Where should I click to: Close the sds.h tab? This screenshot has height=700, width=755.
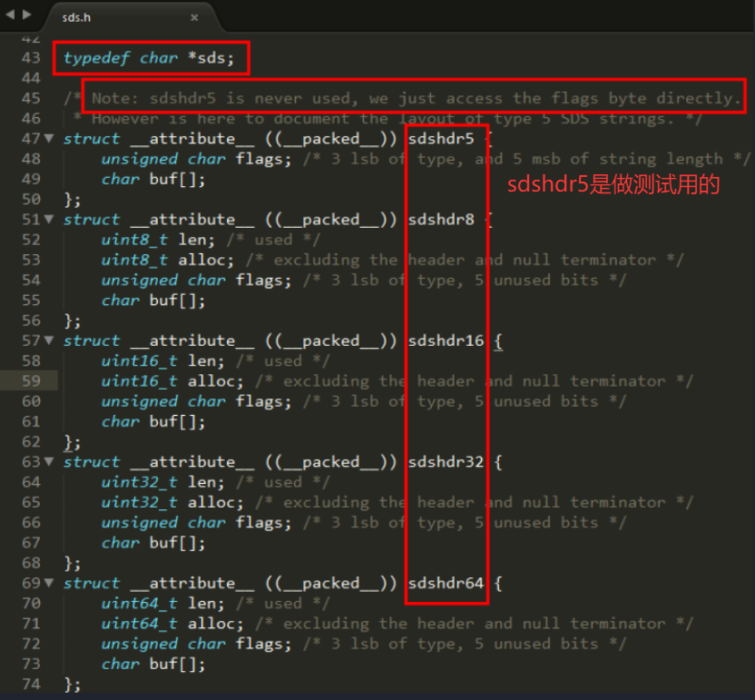pyautogui.click(x=194, y=17)
